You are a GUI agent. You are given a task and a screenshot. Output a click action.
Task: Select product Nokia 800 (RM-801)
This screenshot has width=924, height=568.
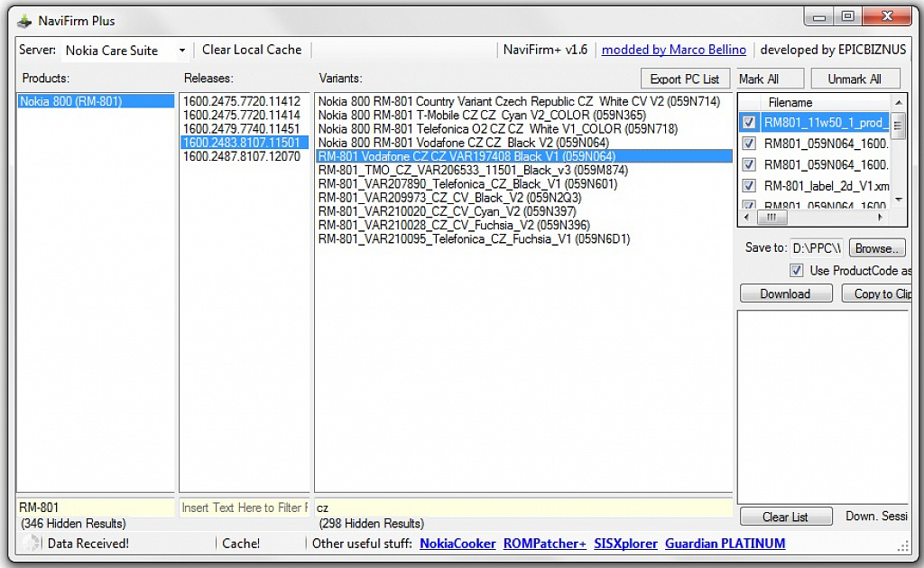96,101
